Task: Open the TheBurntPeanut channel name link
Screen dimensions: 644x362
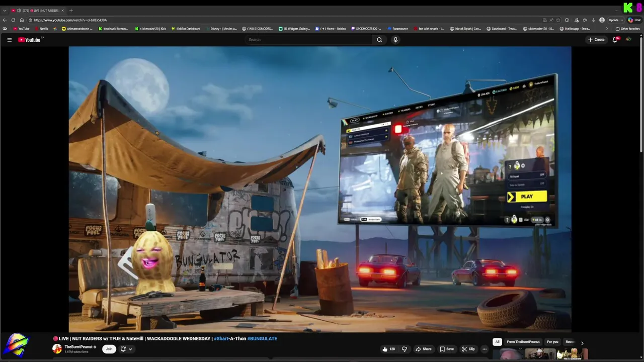Action: 78,347
